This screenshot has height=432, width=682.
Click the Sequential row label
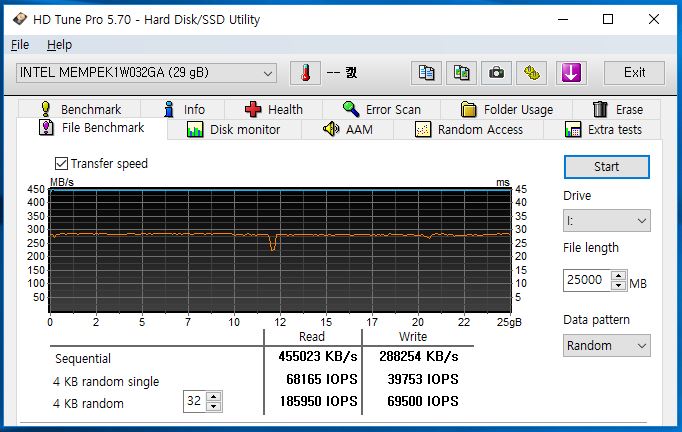(83, 359)
